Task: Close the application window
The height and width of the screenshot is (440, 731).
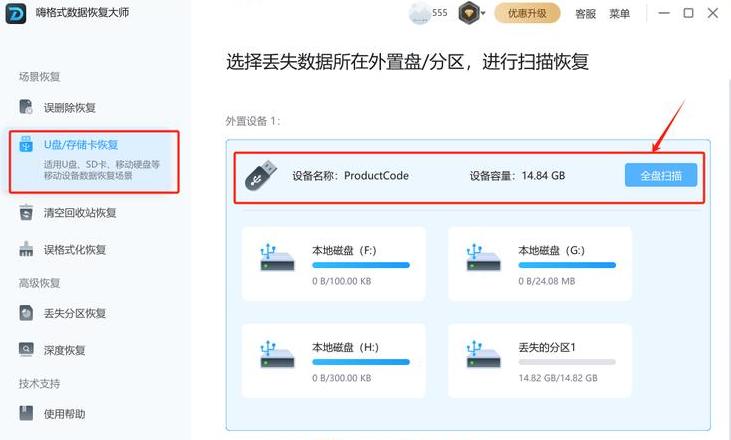Action: pos(713,13)
